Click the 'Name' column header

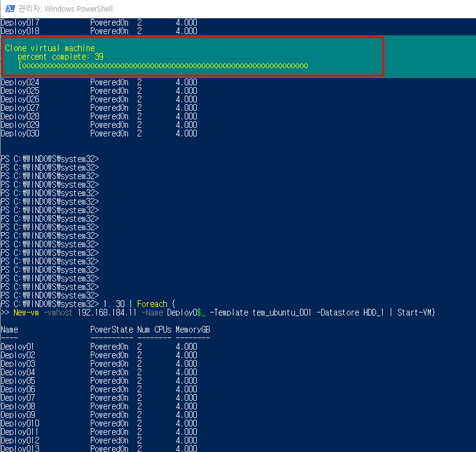(9, 330)
